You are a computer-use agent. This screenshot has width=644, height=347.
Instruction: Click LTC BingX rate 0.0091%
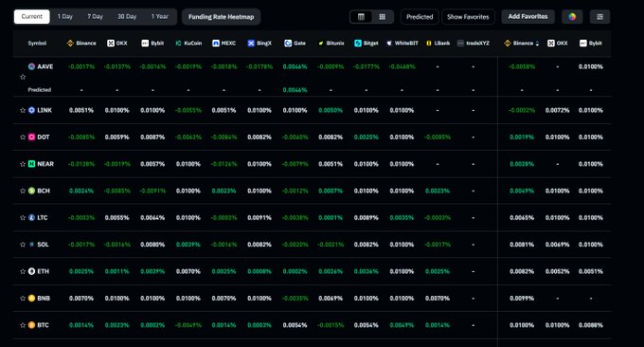coord(259,217)
